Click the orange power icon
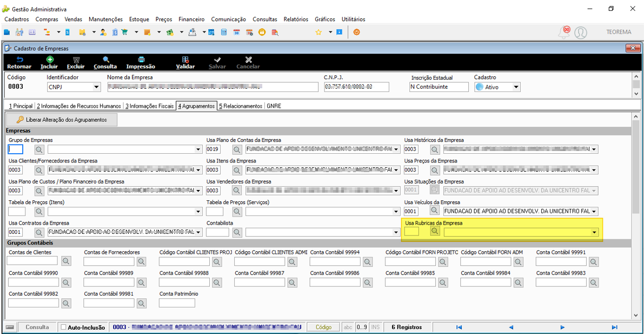Viewport: 644px width, 334px height. (x=356, y=32)
